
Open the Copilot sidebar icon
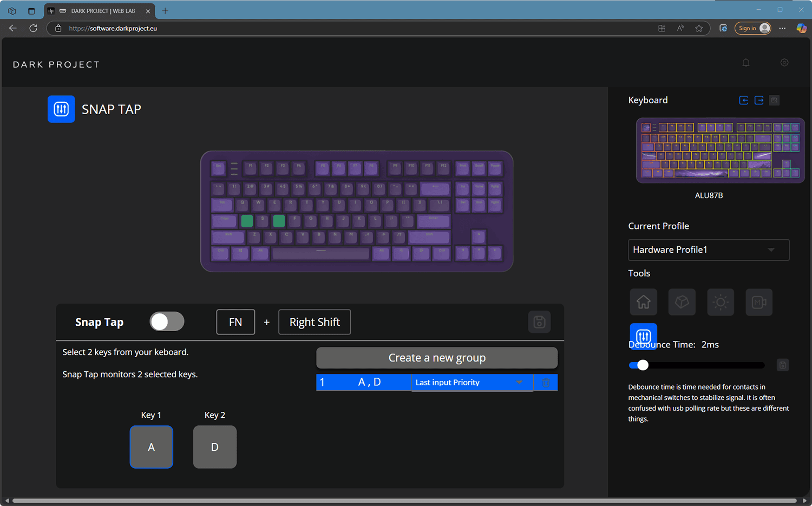(801, 28)
